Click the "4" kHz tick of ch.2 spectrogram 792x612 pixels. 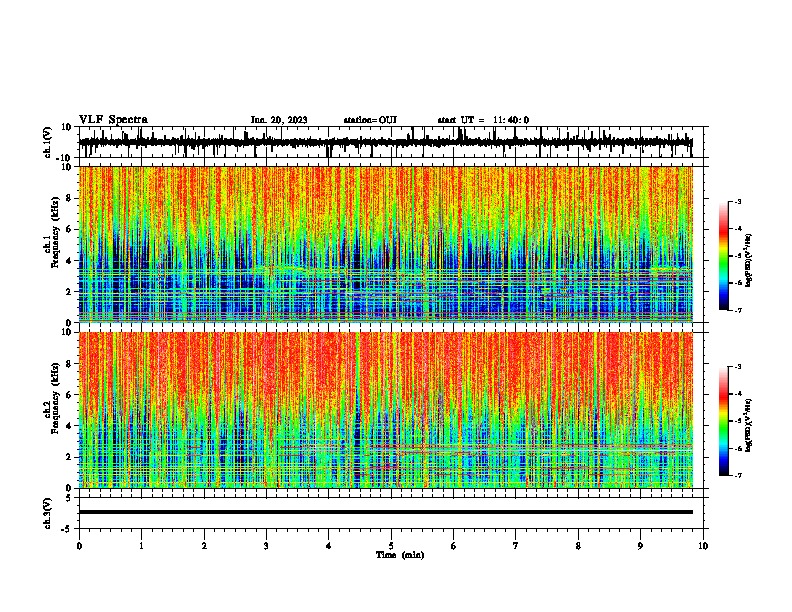[69, 426]
